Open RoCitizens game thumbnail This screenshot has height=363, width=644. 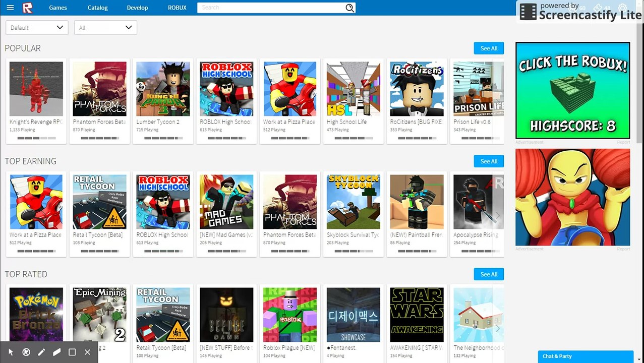point(417,89)
